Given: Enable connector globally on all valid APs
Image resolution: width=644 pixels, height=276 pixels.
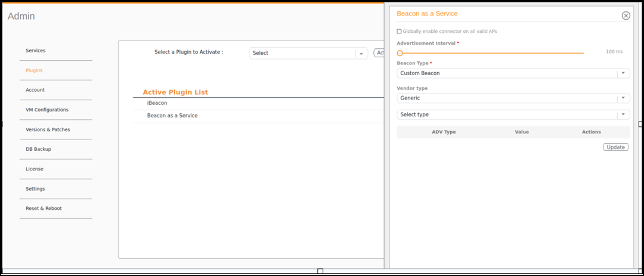Looking at the screenshot, I should 399,31.
